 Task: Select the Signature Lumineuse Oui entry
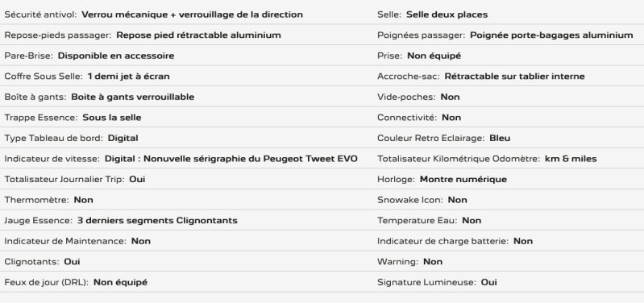coord(437,282)
